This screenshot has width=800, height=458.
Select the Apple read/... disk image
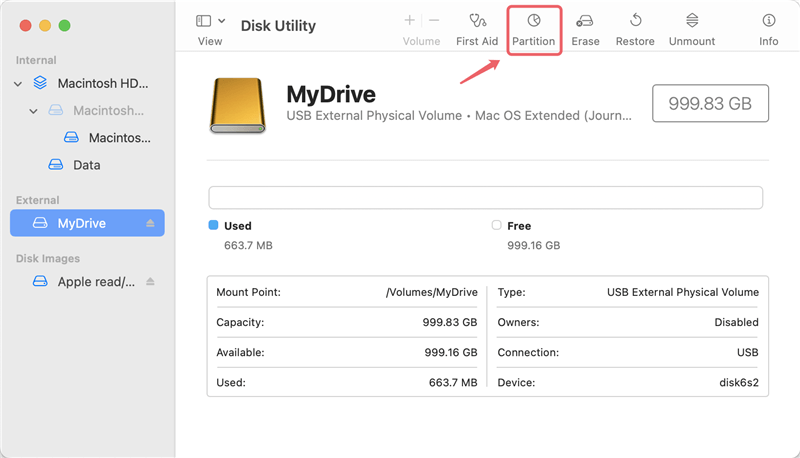point(87,282)
